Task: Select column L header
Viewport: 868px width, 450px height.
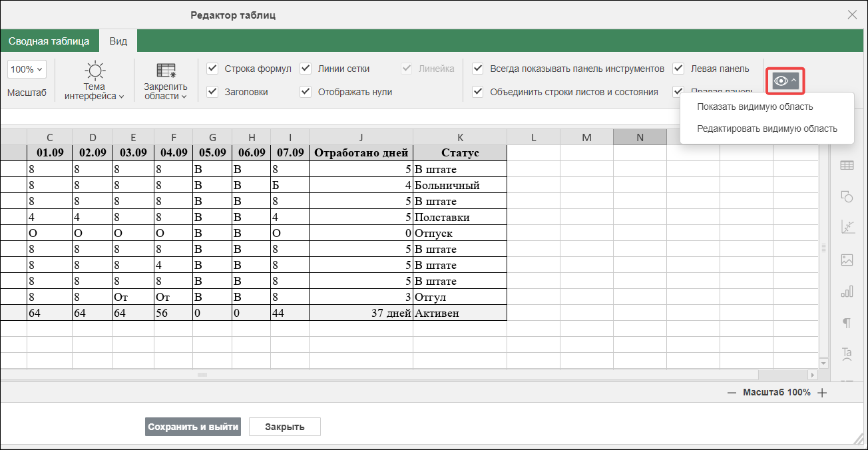Action: 533,137
